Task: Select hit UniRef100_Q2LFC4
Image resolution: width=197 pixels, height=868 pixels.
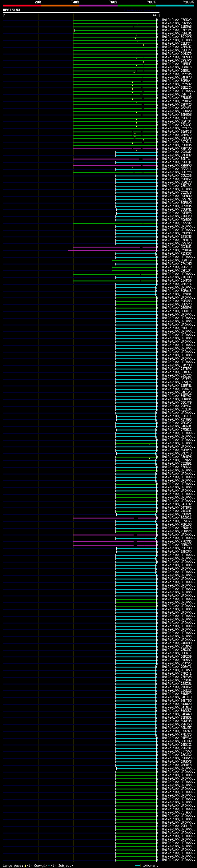Action: coord(177,43)
